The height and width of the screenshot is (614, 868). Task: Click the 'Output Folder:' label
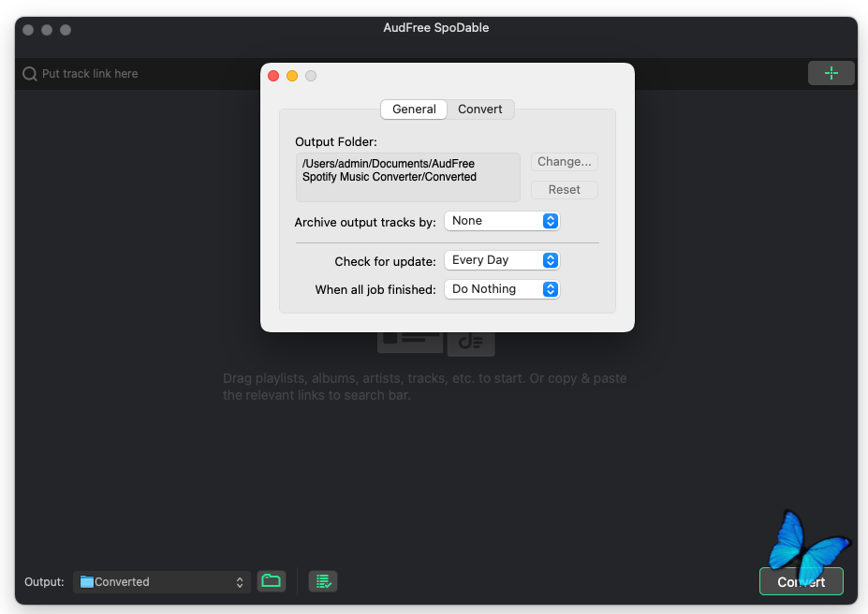tap(336, 141)
